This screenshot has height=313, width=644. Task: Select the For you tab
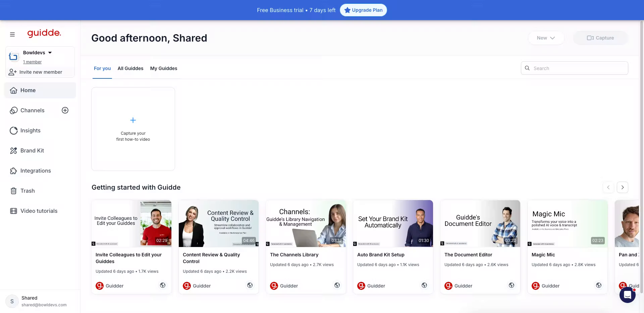click(x=102, y=68)
